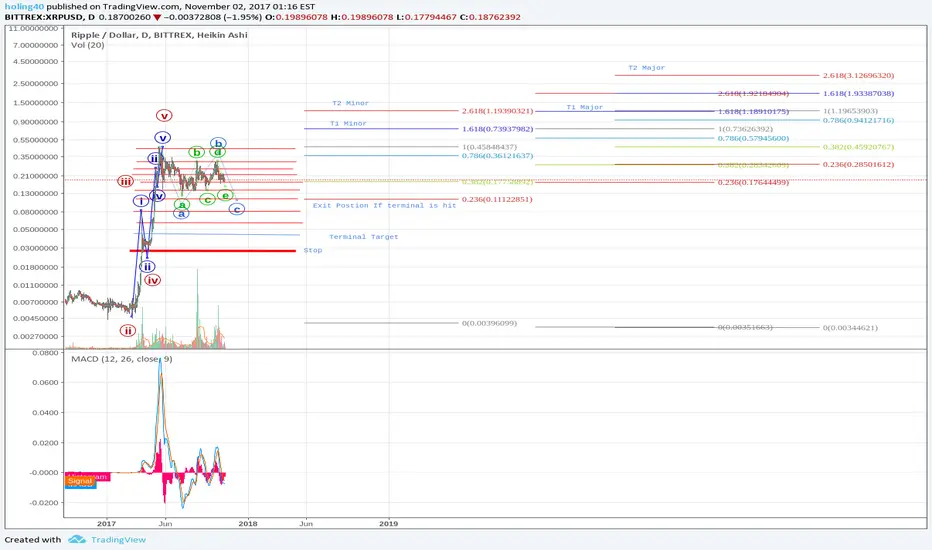Select the thick red stop-loss line
The height and width of the screenshot is (550, 932).
click(212, 251)
